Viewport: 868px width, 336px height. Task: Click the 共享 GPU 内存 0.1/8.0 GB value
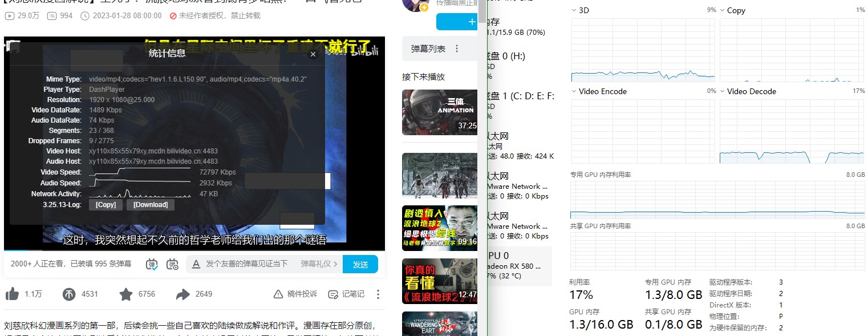click(674, 324)
